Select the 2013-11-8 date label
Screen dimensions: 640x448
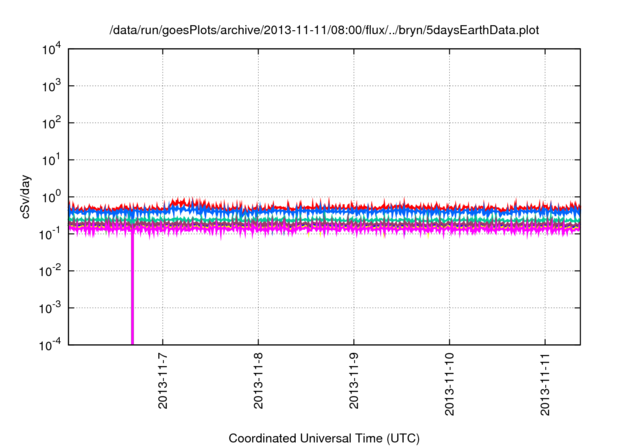point(258,381)
